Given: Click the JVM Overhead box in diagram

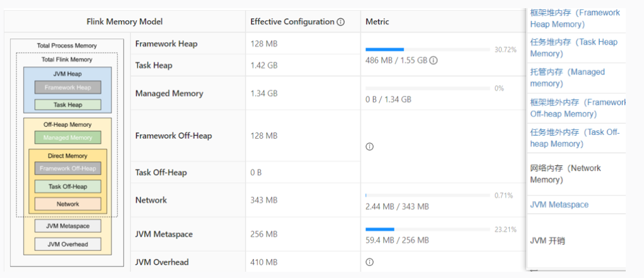Looking at the screenshot, I should point(67,244).
